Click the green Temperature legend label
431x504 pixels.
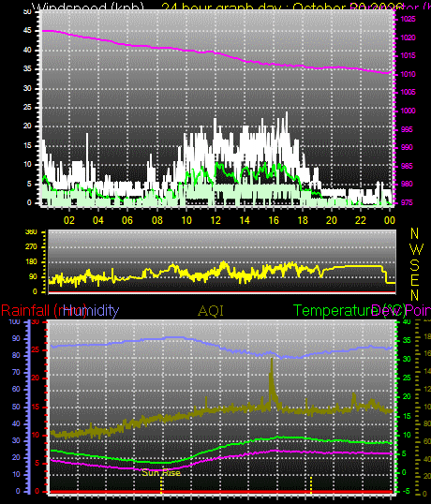(x=349, y=311)
